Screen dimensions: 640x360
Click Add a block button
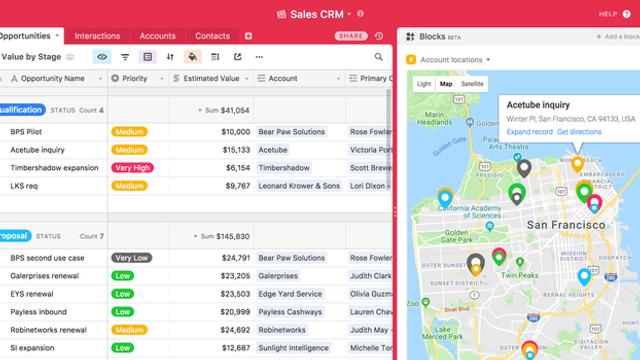point(618,37)
